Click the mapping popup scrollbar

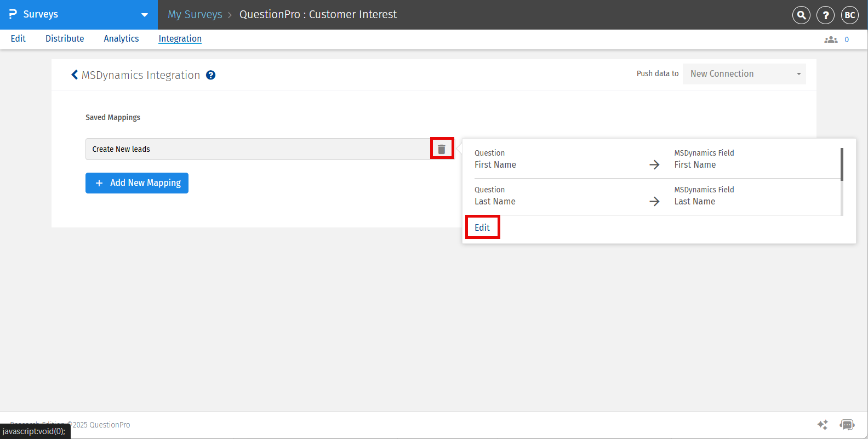[842, 164]
